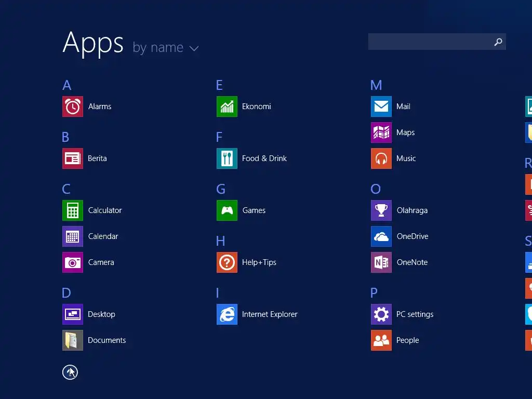Click the 'Internet Explorer' label text
This screenshot has height=399, width=532.
[x=270, y=314]
